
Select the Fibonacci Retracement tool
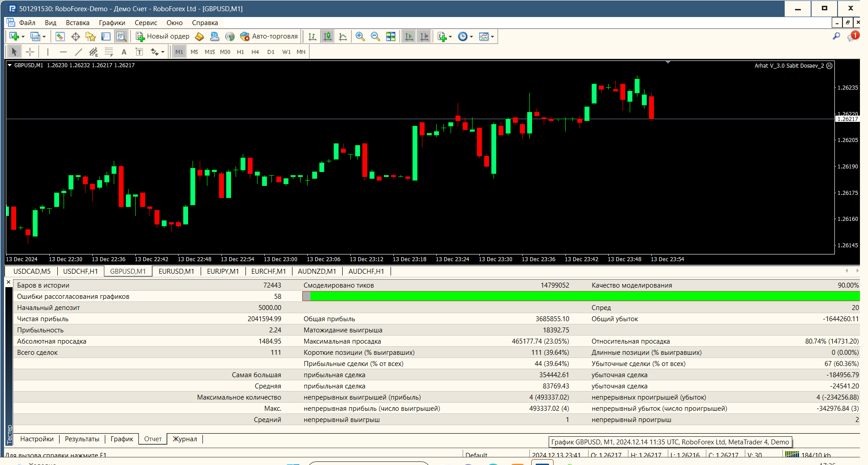pos(109,52)
